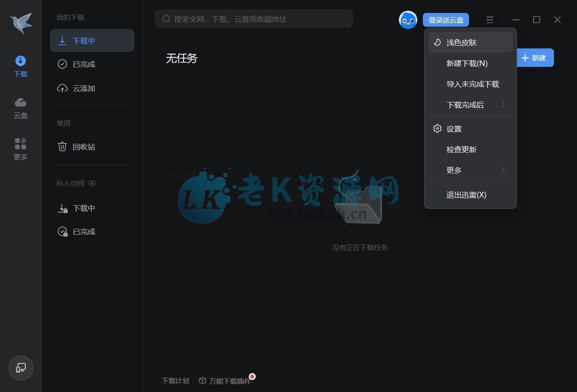Click the chevron beside 更多 menu item
Viewport: 577px width, 392px height.
pos(503,170)
